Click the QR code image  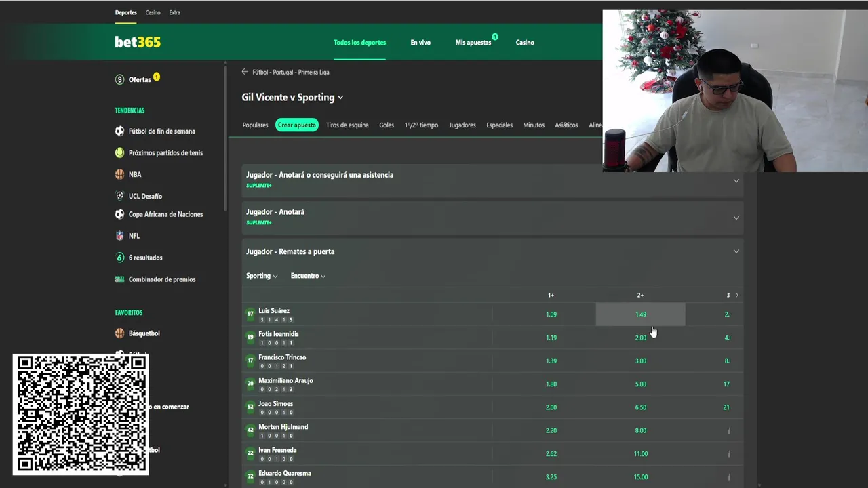(x=81, y=413)
